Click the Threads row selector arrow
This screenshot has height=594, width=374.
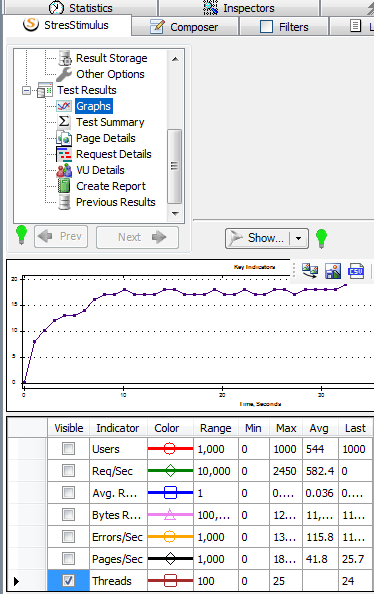[x=17, y=581]
